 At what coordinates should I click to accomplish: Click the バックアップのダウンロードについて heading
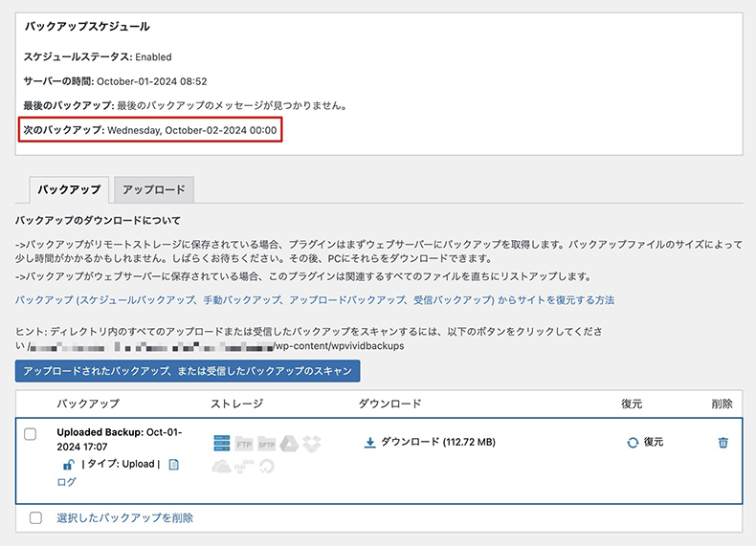coord(98,221)
